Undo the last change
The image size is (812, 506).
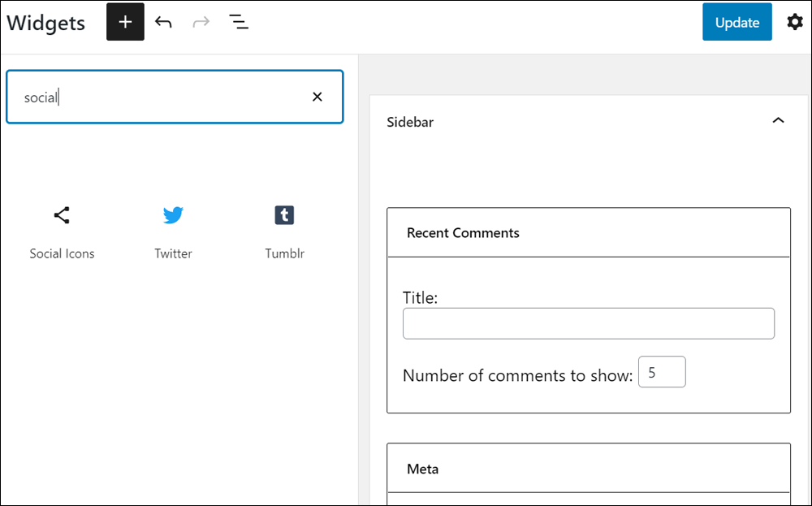[163, 22]
